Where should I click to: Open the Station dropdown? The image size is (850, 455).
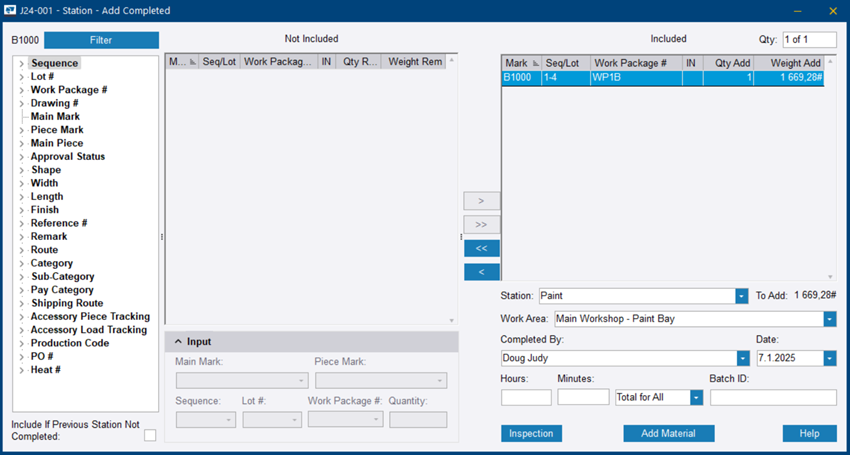tap(741, 296)
